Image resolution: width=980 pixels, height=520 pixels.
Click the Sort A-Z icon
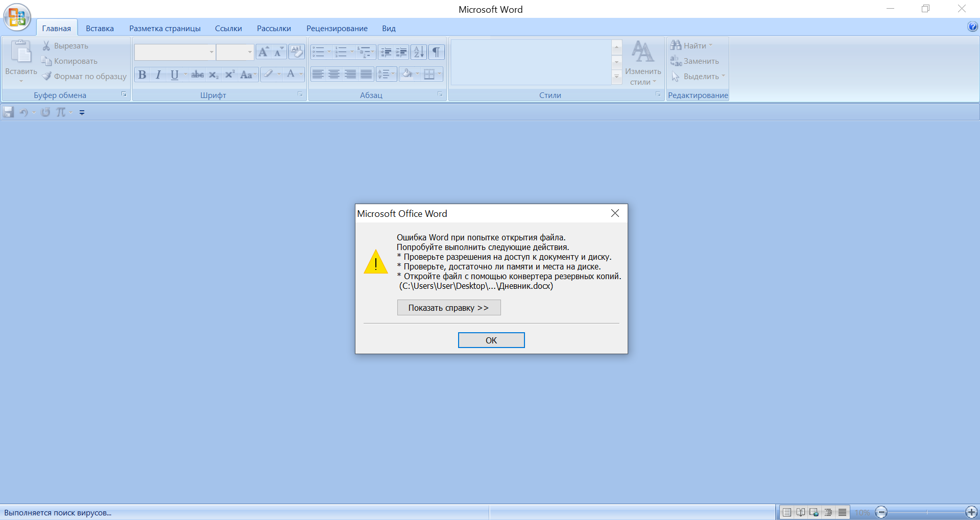(x=419, y=52)
